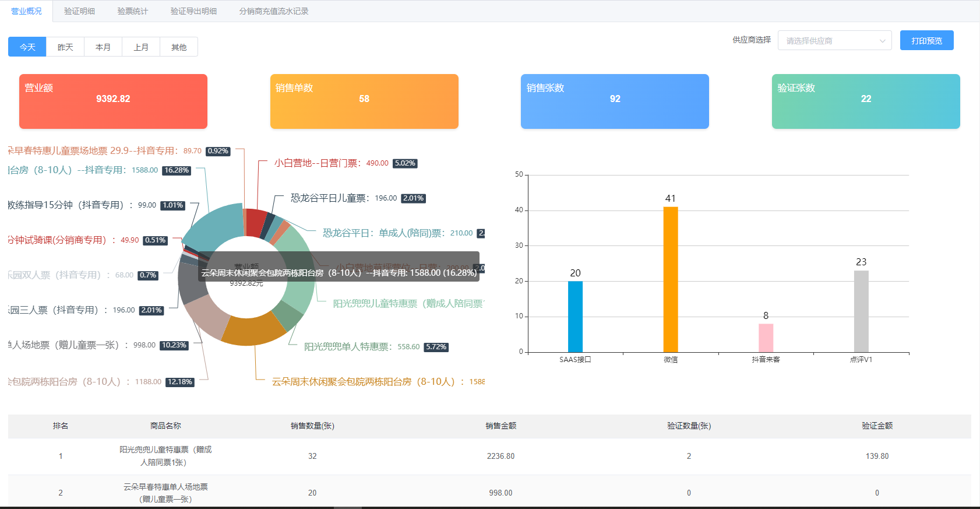Click the 打印预览 button

pos(926,41)
